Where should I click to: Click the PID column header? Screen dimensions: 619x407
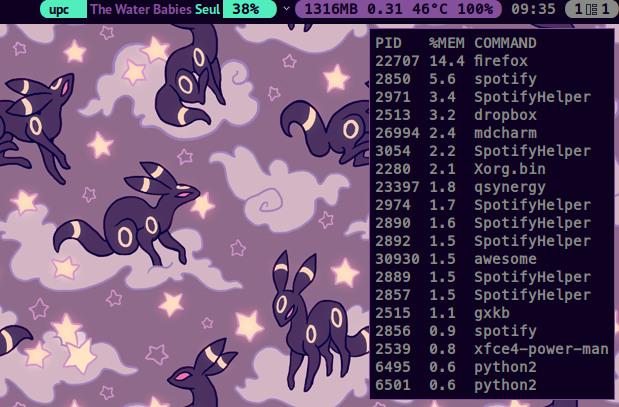point(388,43)
